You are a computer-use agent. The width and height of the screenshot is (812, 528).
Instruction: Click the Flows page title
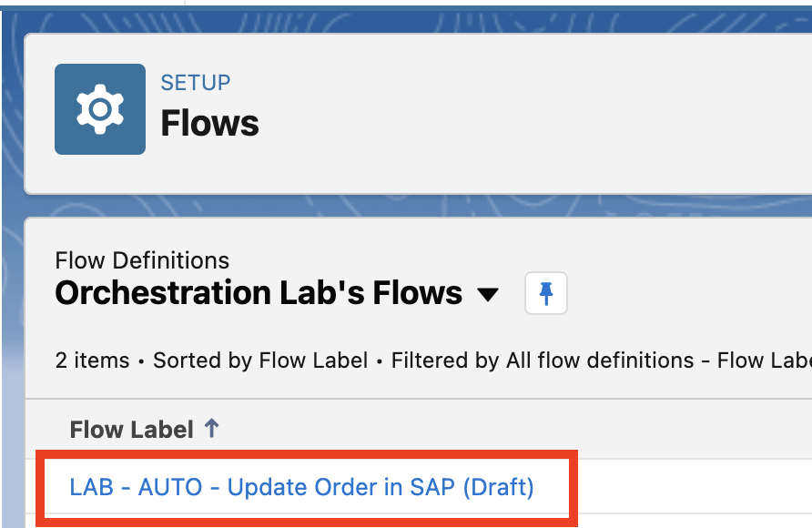pyautogui.click(x=210, y=124)
